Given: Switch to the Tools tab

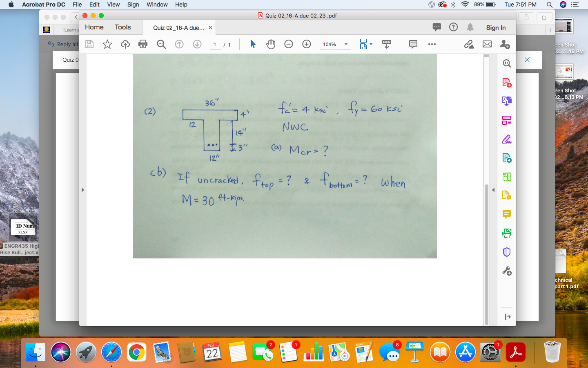Looking at the screenshot, I should tap(123, 27).
